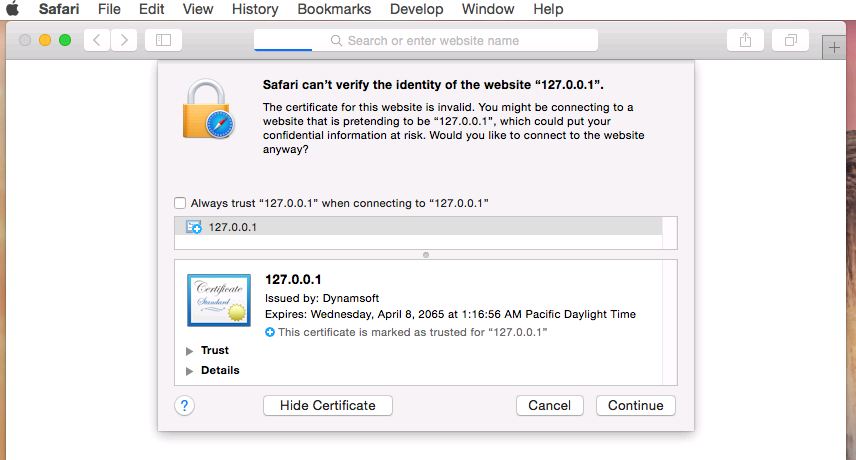Click the certificate thumbnail image
The width and height of the screenshot is (856, 460).
pos(218,300)
